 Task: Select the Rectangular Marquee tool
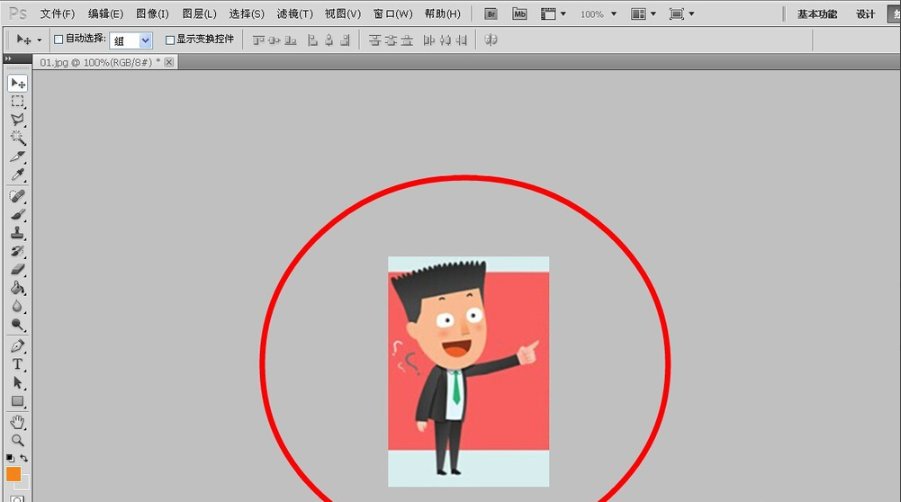click(x=17, y=102)
